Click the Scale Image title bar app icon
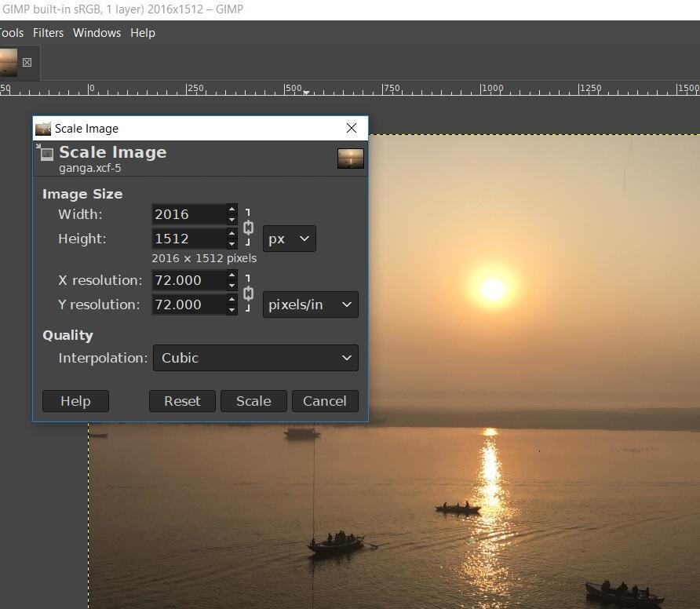Image resolution: width=700 pixels, height=609 pixels. pyautogui.click(x=43, y=129)
